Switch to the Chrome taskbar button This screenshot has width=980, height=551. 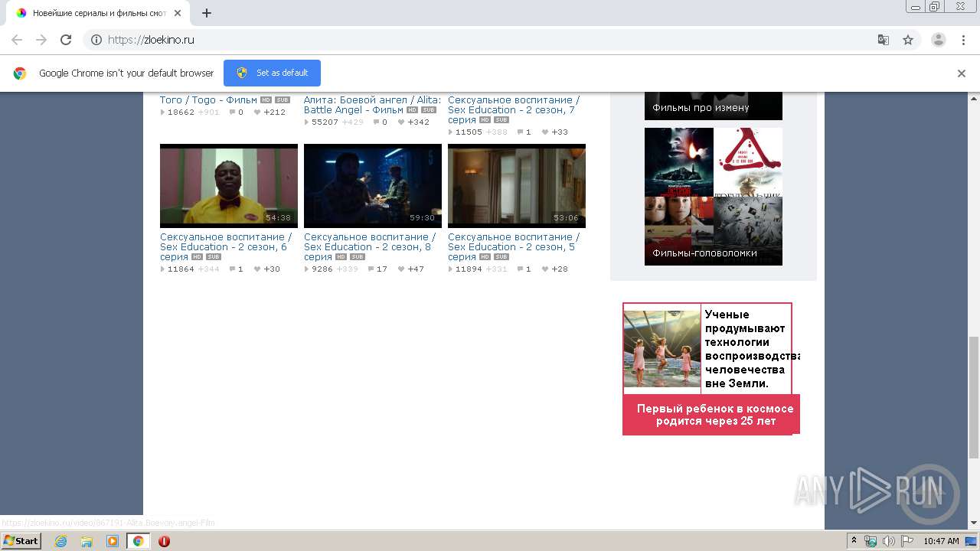tap(138, 541)
